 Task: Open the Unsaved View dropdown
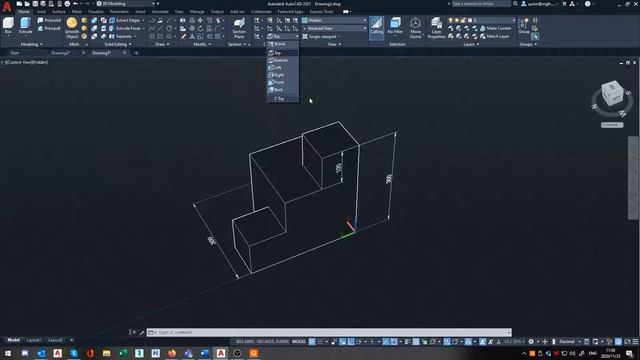(x=334, y=28)
